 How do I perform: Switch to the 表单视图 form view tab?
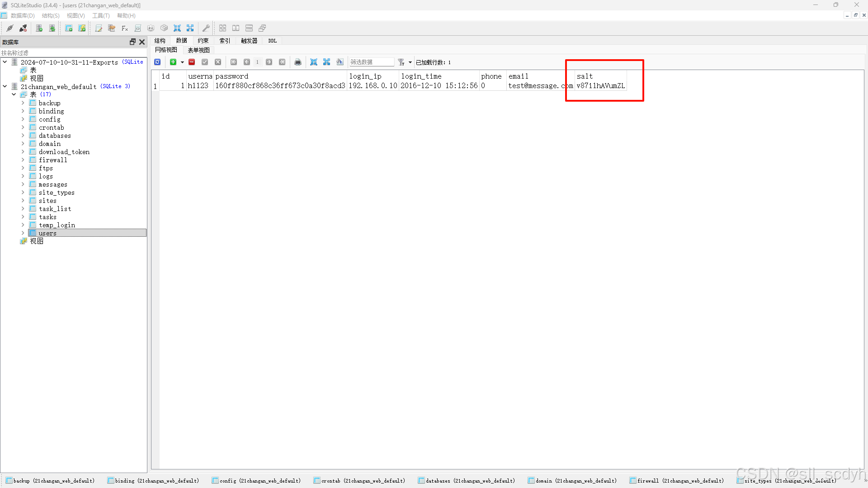[x=198, y=50]
